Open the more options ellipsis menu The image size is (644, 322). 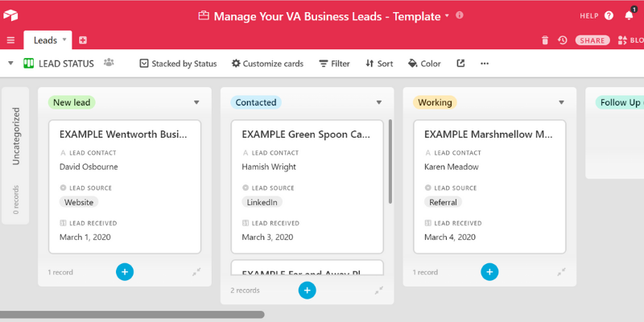coord(485,64)
